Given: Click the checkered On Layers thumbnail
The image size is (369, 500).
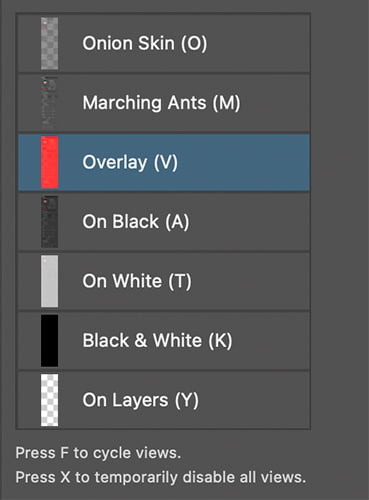Looking at the screenshot, I should click(x=49, y=400).
